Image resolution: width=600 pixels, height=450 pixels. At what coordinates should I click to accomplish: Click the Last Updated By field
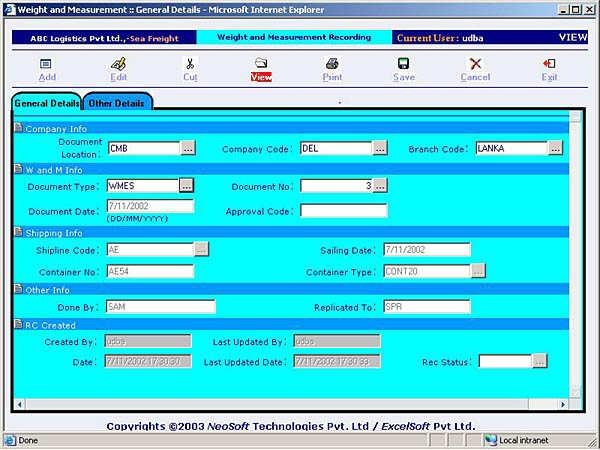click(337, 341)
